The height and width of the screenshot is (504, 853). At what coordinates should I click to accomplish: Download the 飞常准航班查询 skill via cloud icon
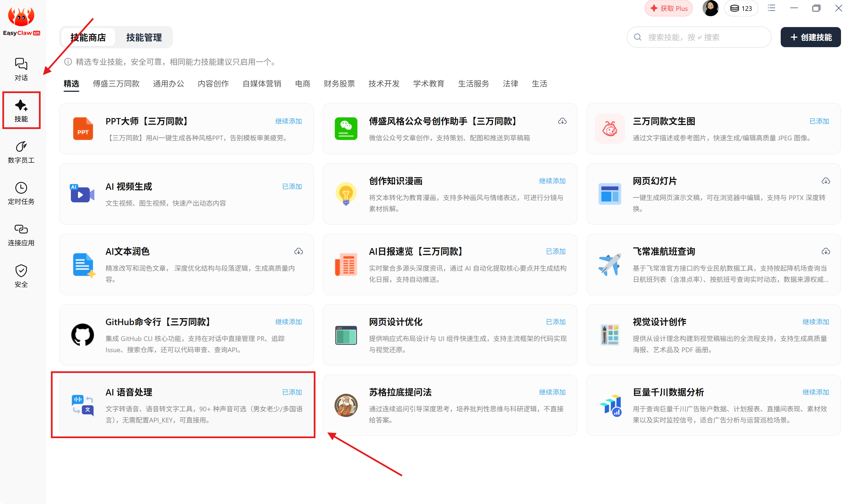click(x=826, y=251)
